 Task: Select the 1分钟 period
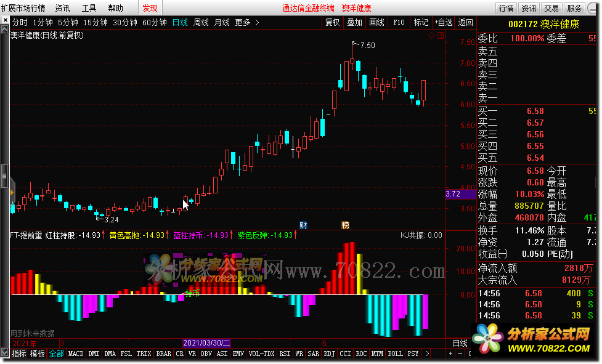[43, 23]
